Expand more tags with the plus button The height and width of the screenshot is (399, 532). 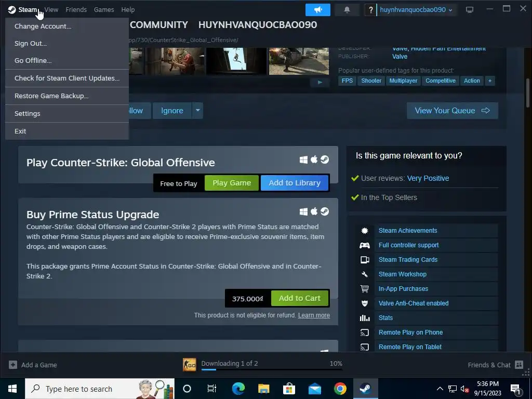point(489,81)
